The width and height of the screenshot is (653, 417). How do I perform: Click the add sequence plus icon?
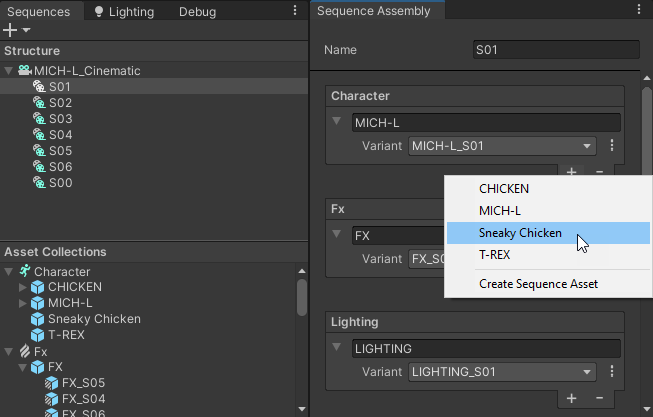pos(11,30)
